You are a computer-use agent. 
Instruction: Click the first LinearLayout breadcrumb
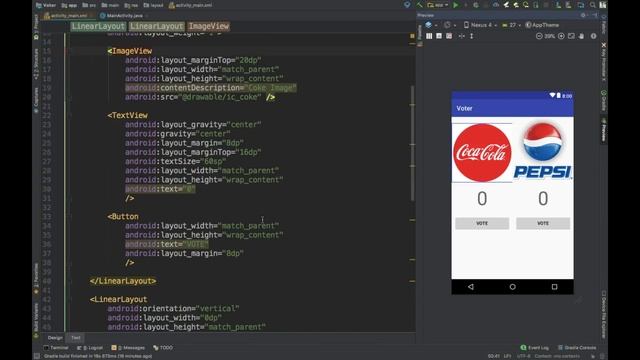98,26
